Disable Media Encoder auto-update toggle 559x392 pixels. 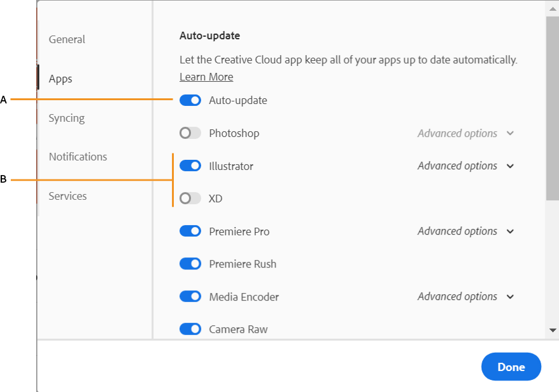190,296
